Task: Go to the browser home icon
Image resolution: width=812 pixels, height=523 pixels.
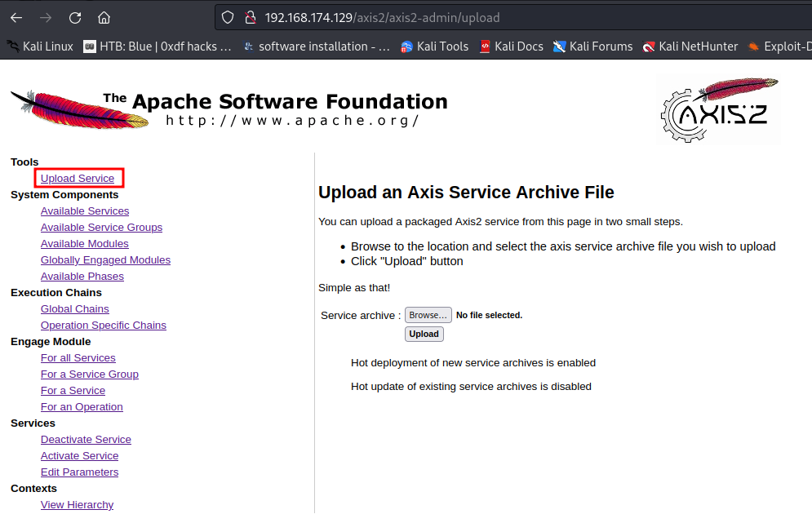Action: click(104, 18)
